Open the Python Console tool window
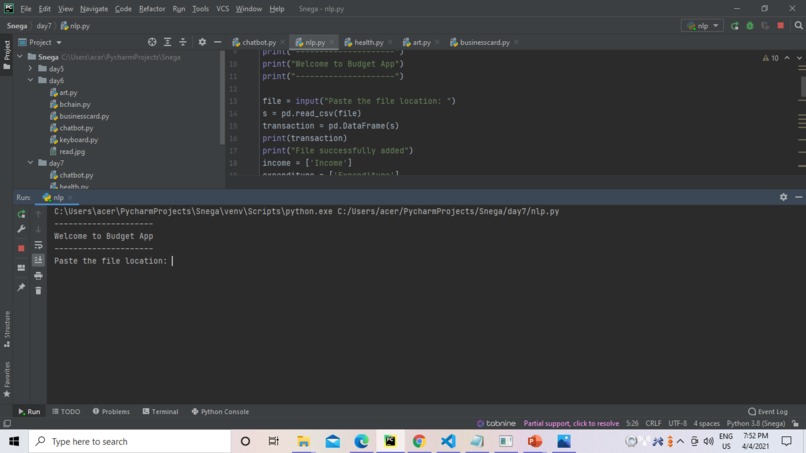Image resolution: width=806 pixels, height=453 pixels. click(x=220, y=411)
